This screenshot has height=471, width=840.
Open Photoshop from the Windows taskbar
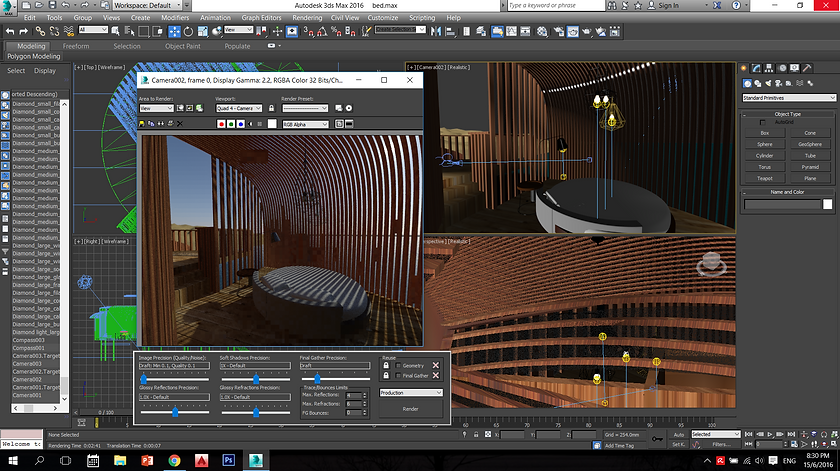(228, 460)
